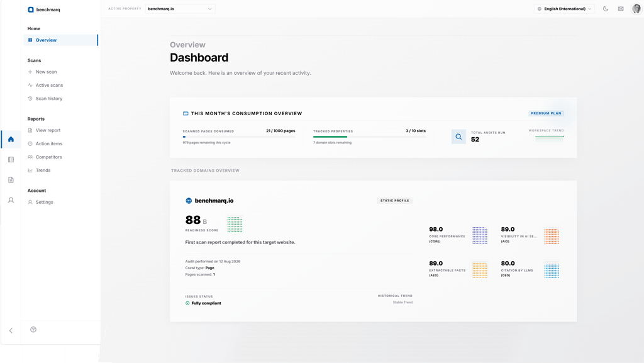Click the readiness score 88
The image size is (644, 363).
pos(193,220)
